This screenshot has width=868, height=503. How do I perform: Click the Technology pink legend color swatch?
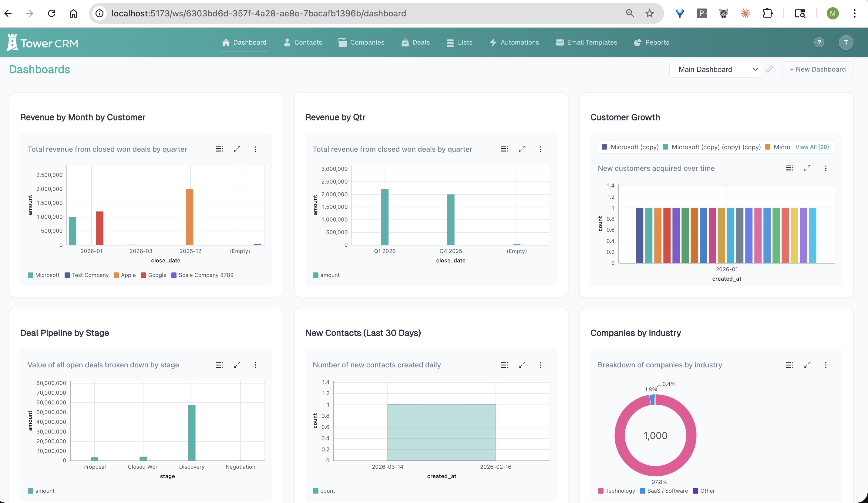tap(601, 491)
